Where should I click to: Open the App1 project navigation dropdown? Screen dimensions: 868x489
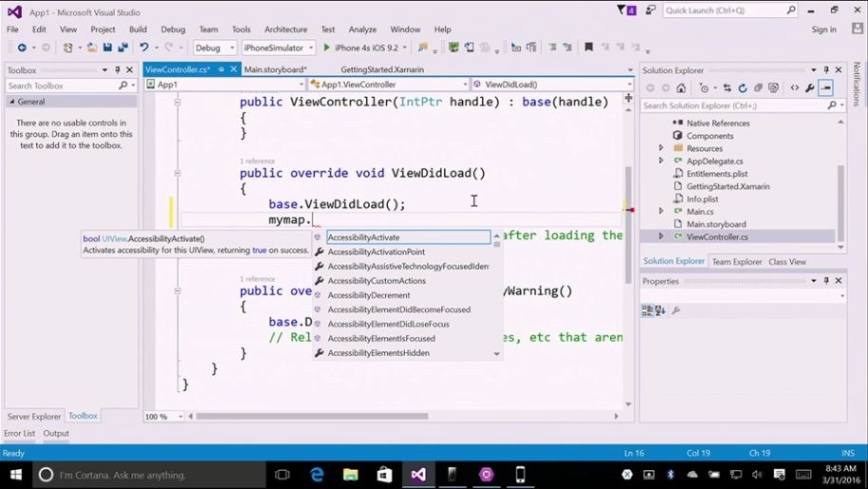point(225,85)
